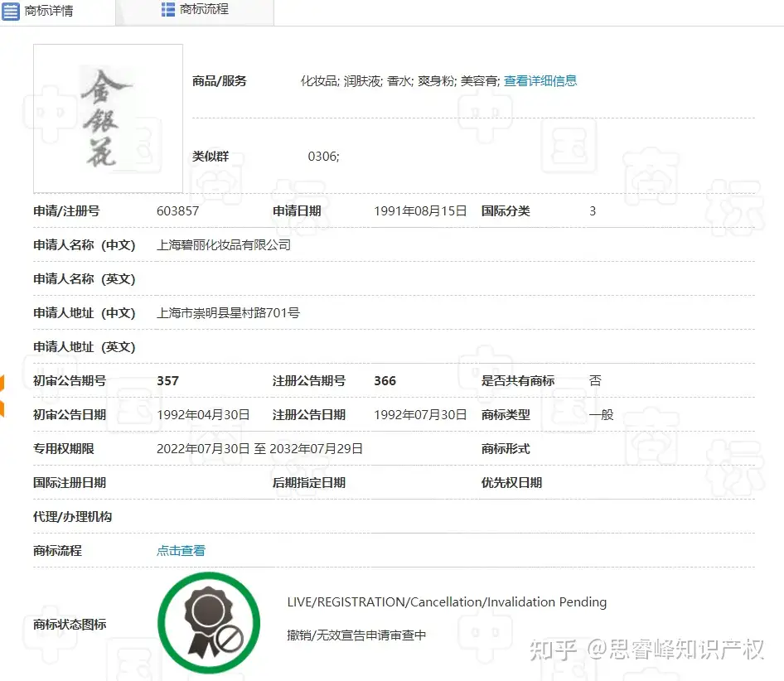
Task: Select address 上海市崇明县星村路701号
Action: coord(228,313)
